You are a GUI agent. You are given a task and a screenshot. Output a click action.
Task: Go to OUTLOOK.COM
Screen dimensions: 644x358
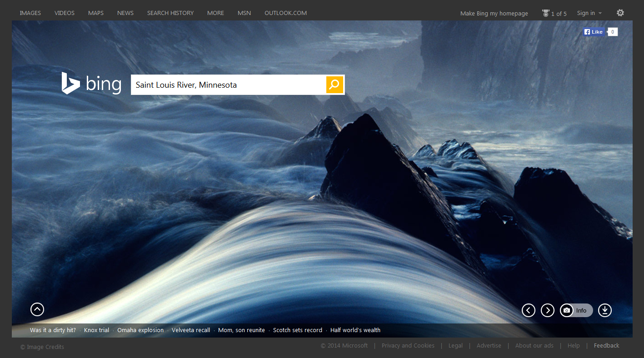tap(285, 13)
